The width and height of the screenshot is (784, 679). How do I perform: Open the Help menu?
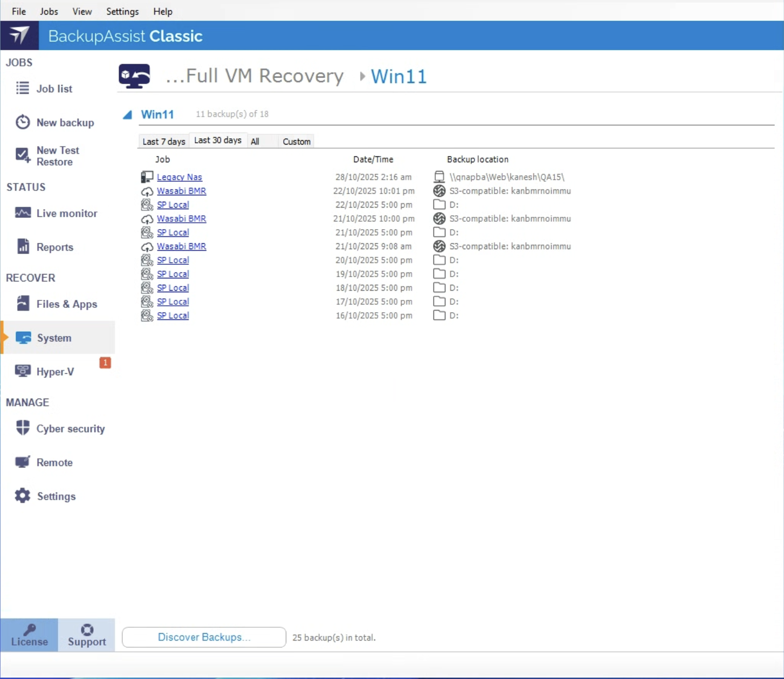(162, 11)
